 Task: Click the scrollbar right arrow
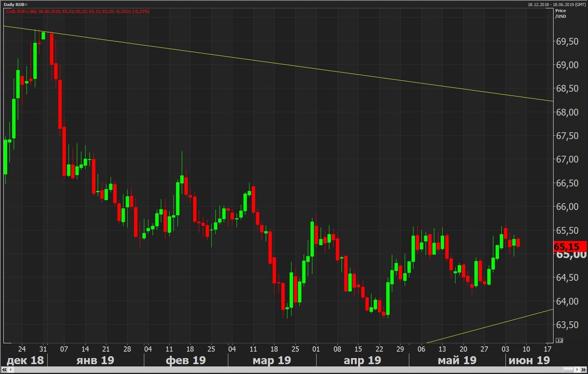(577, 369)
